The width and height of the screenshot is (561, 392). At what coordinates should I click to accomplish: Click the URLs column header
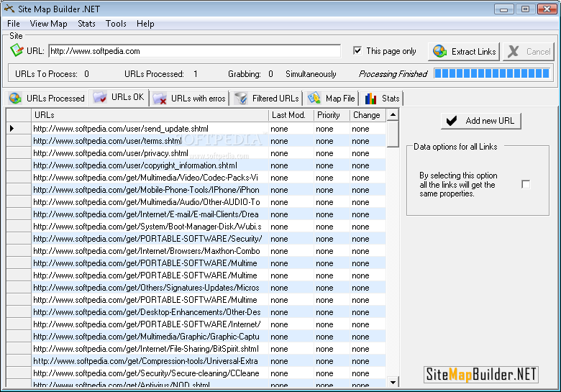[x=150, y=115]
